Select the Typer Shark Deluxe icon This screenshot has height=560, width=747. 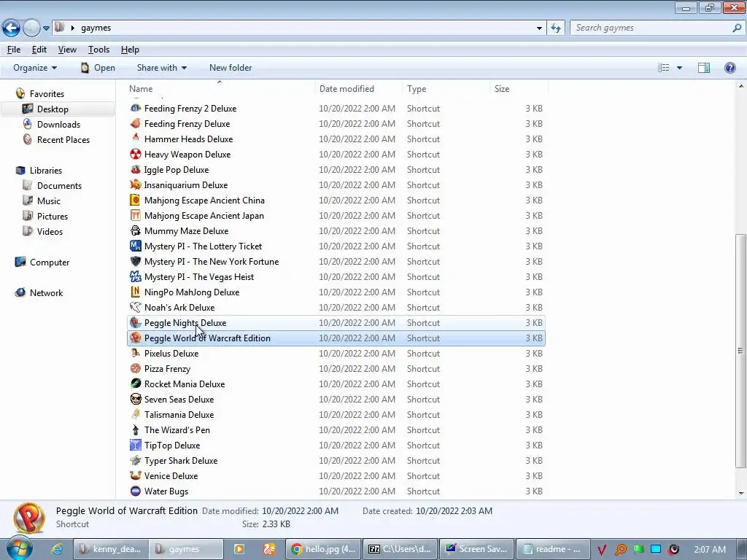click(x=136, y=461)
